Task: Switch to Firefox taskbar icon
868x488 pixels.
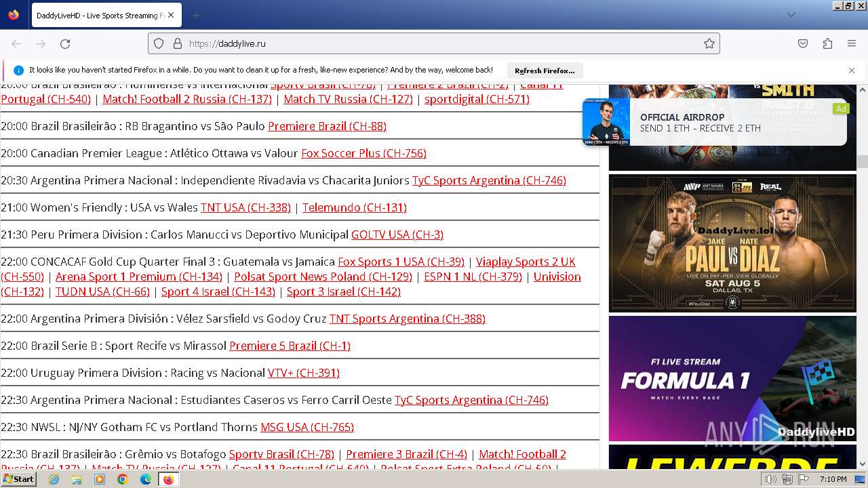Action: coord(168,479)
